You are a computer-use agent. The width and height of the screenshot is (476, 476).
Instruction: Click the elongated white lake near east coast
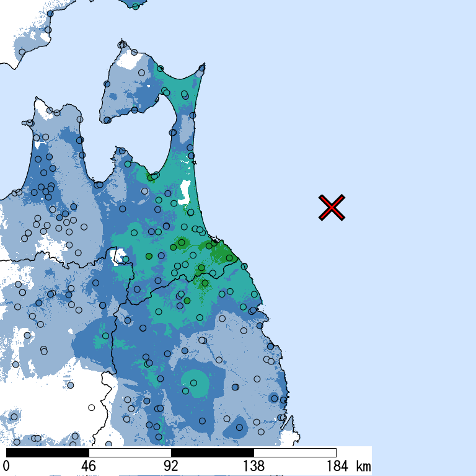(184, 192)
